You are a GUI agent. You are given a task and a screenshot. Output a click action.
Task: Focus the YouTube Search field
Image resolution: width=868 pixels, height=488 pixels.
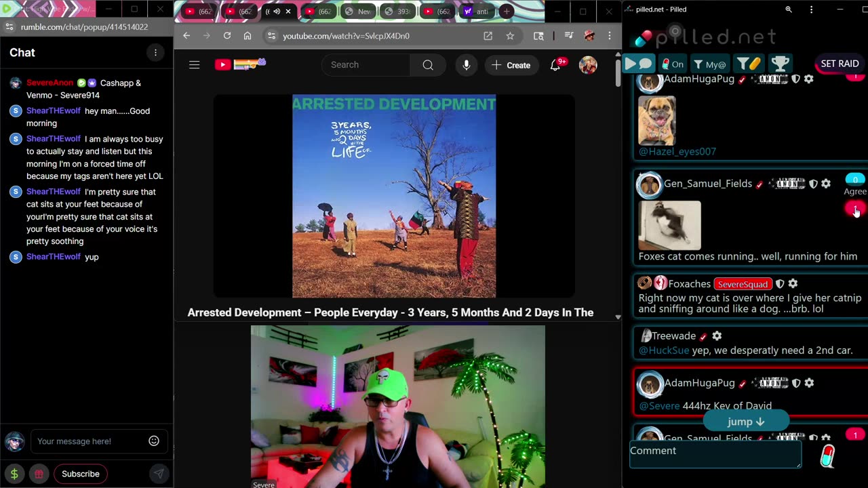[x=366, y=65]
